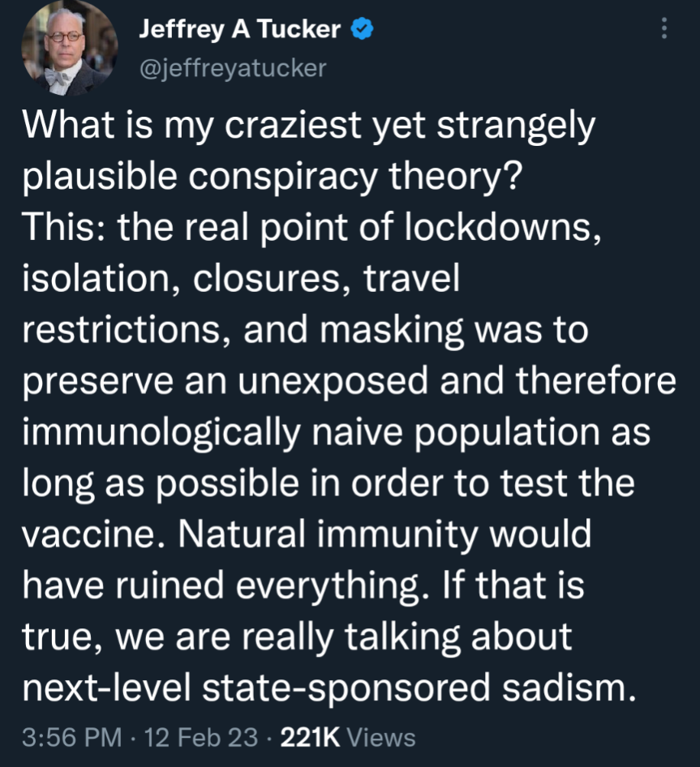Viewport: 700px width, 767px height.
Task: Open the @jeffreyatucker handle link
Action: pyautogui.click(x=232, y=68)
